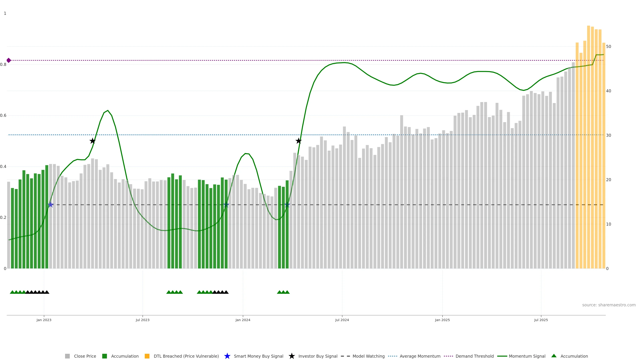
Task: Toggle the Model Watching legend entry
Action: [x=368, y=356]
